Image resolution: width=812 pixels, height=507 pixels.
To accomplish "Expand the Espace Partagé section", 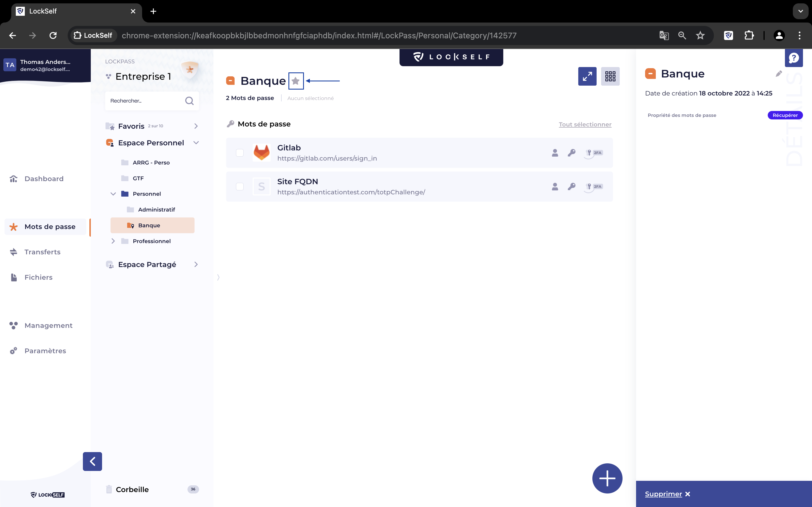I will pos(196,264).
